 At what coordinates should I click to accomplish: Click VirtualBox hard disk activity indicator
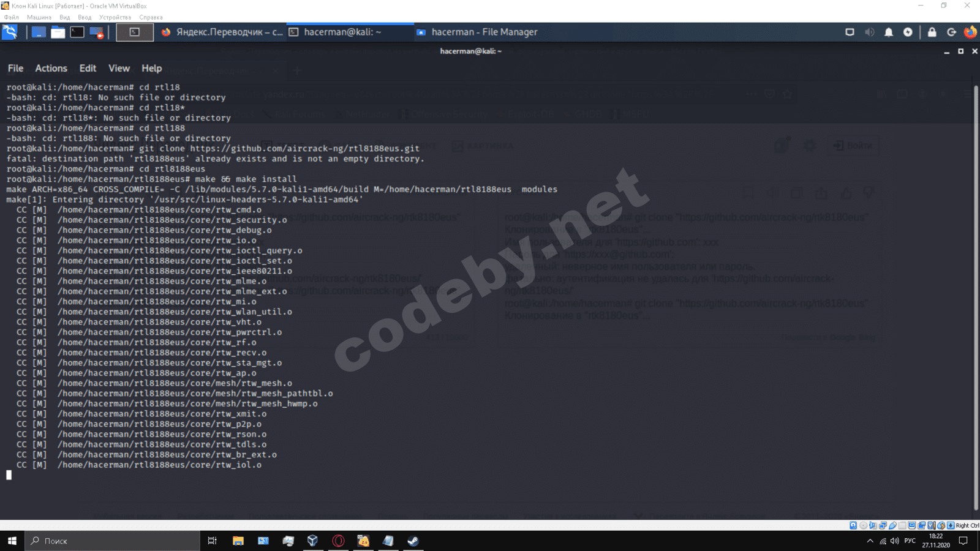point(853,525)
